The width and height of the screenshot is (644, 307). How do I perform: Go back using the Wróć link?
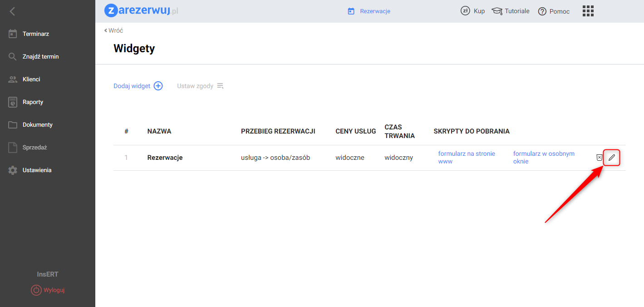pos(113,30)
